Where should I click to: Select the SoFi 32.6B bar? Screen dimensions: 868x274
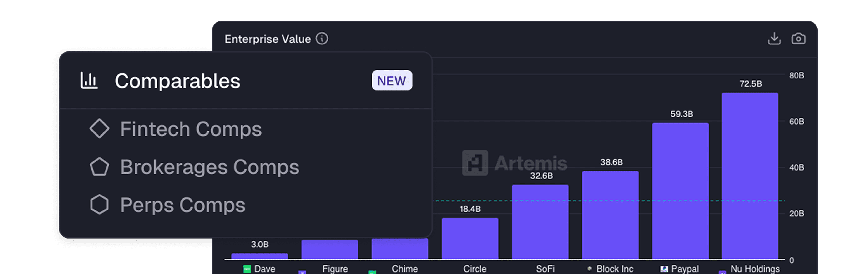[540, 222]
